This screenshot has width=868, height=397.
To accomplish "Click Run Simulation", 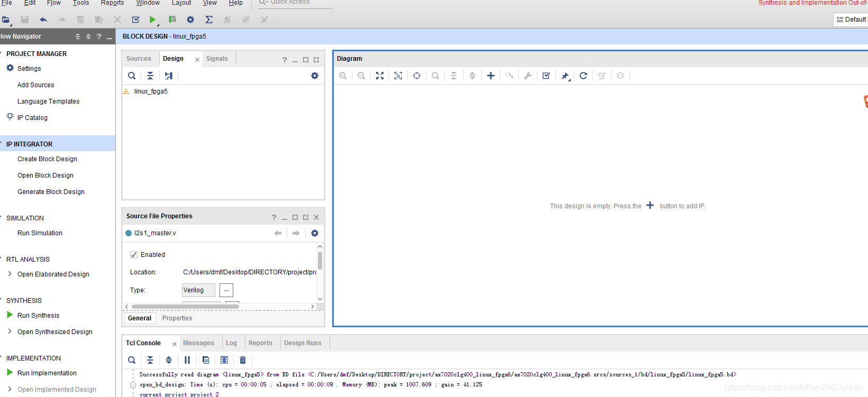I will [40, 233].
